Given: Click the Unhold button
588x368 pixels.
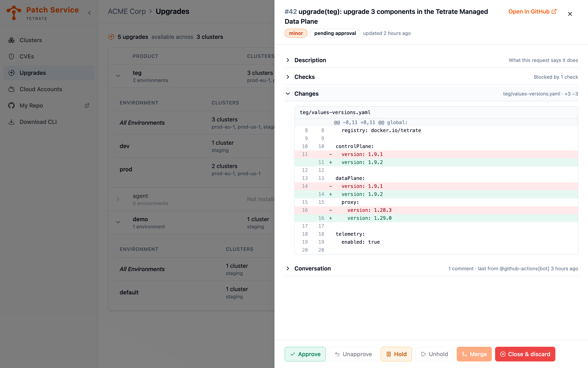Looking at the screenshot, I should 434,354.
